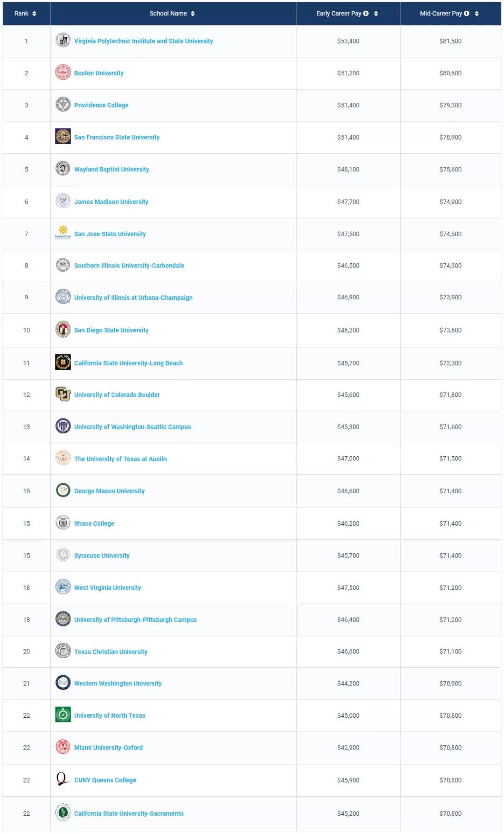Click the Early Career Pay info icon
The height and width of the screenshot is (834, 504).
pos(366,14)
